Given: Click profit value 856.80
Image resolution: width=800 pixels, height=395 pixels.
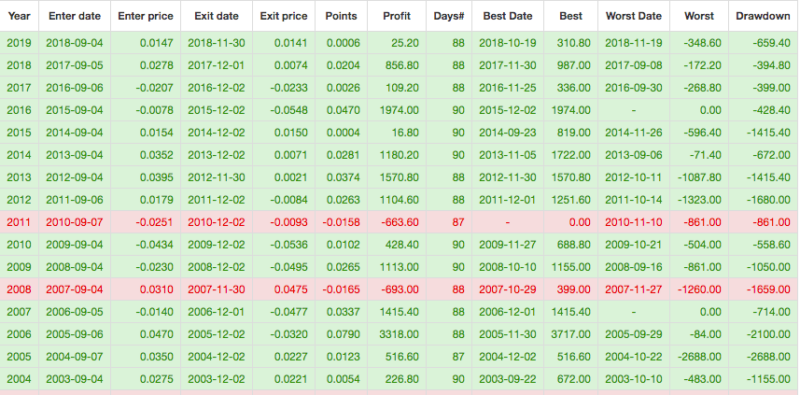Looking at the screenshot, I should (403, 65).
